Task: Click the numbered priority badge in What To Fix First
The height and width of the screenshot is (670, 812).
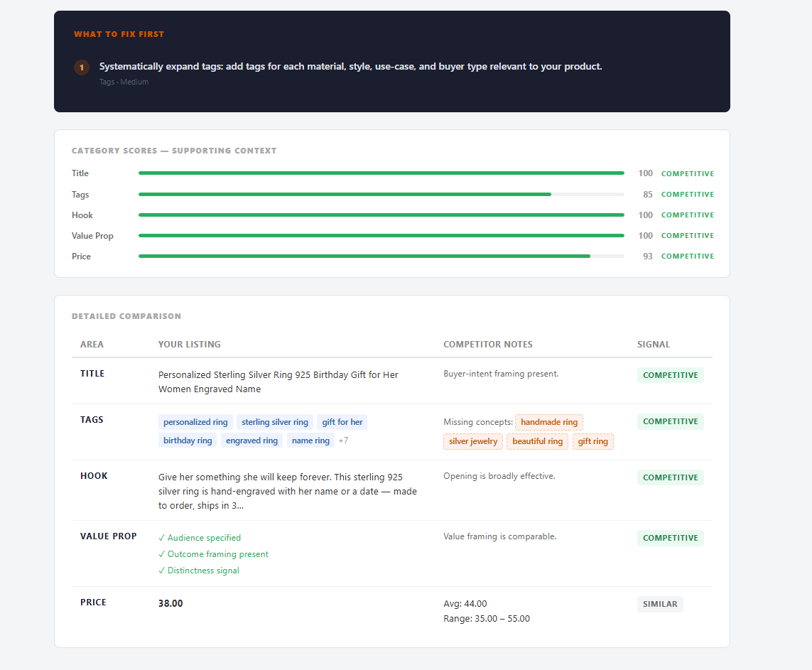Action: (x=81, y=67)
